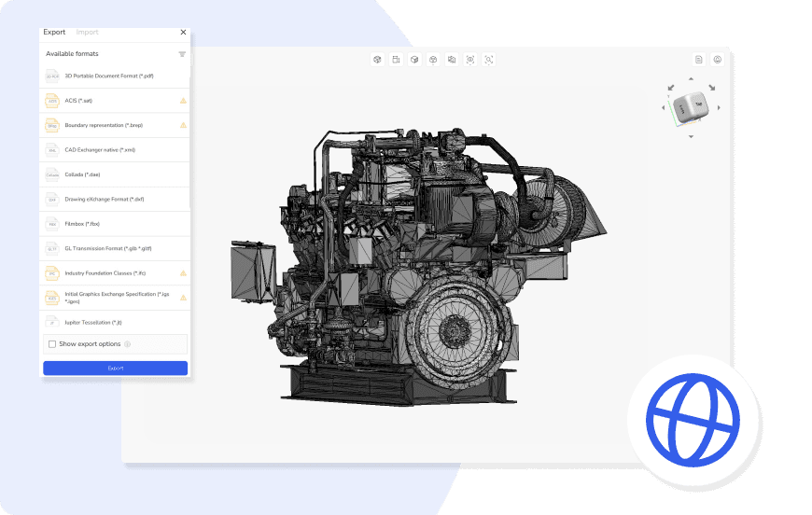
Task: Open the export options info icon
Action: [x=127, y=344]
